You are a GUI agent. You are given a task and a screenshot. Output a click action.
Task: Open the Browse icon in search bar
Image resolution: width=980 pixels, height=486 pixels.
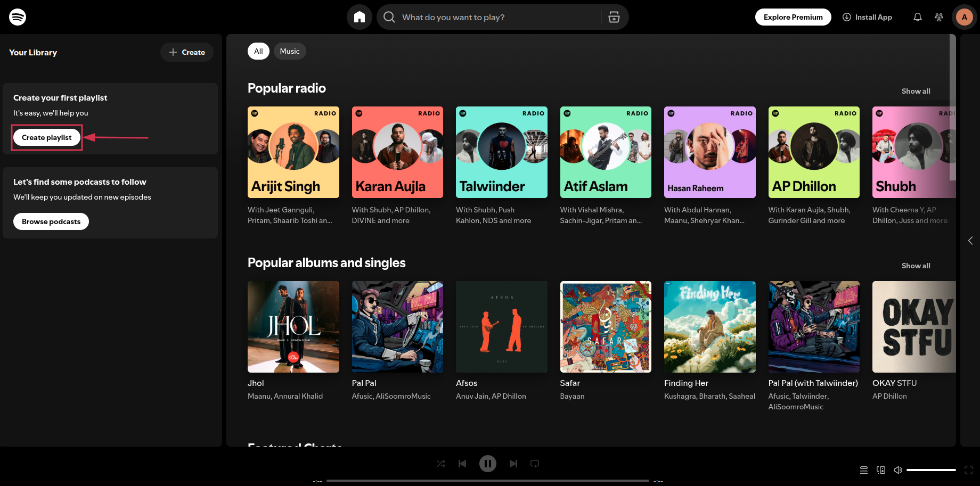[614, 17]
